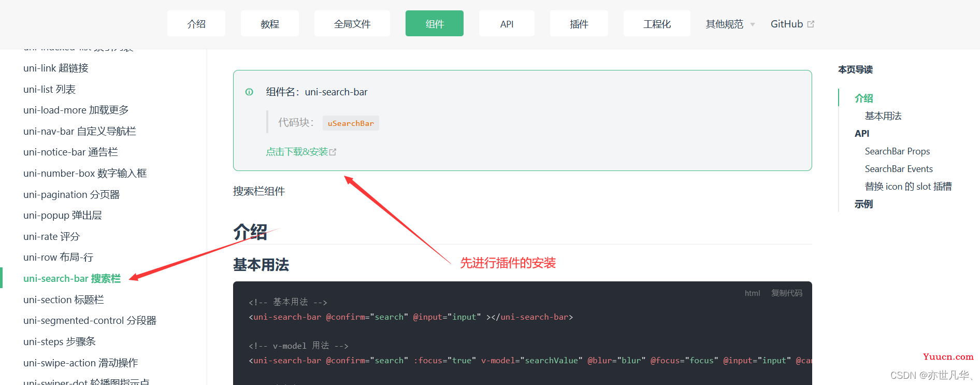
Task: Open the 工程化 tab
Action: (657, 24)
